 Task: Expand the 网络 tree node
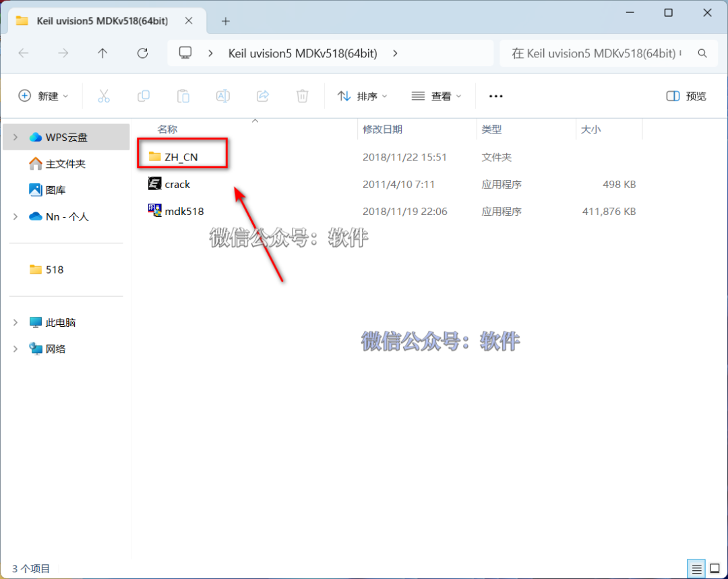click(16, 348)
